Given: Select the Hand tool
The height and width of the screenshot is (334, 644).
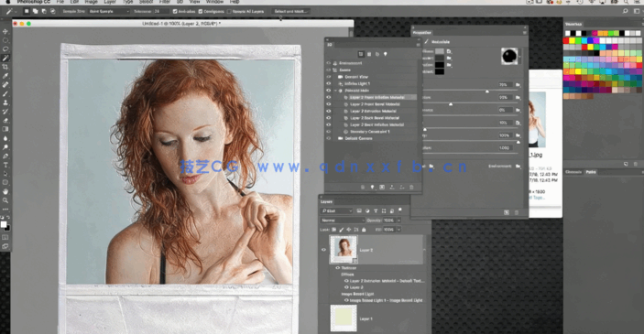Looking at the screenshot, I should tap(5, 191).
